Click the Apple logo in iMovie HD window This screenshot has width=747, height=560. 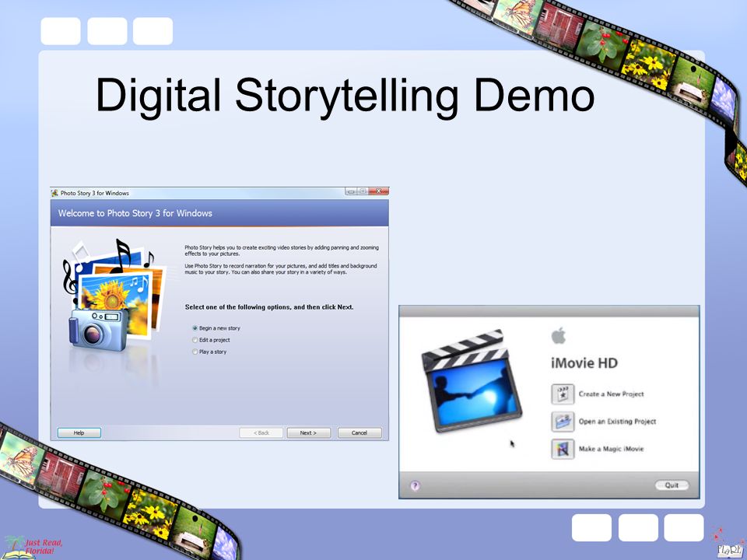(559, 336)
